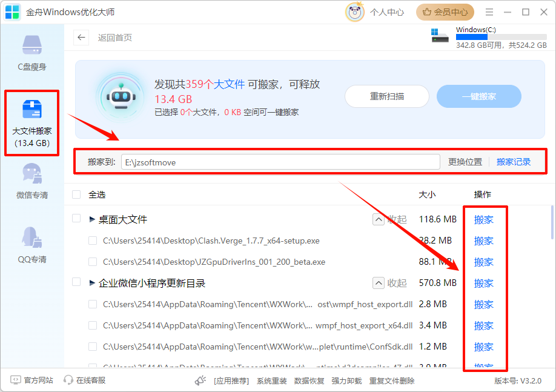Click the panda avatar icon

click(355, 12)
